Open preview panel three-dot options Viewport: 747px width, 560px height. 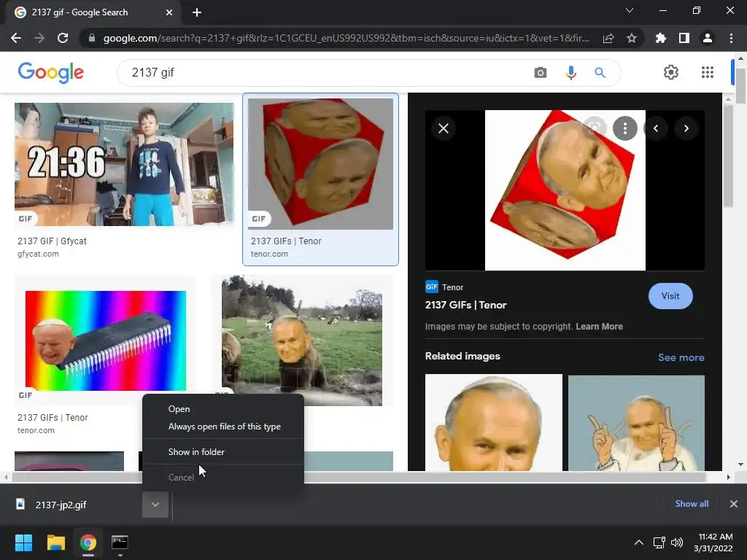(x=625, y=128)
